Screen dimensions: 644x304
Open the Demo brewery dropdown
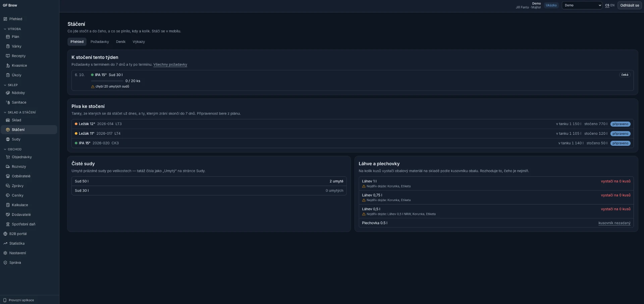pyautogui.click(x=582, y=5)
